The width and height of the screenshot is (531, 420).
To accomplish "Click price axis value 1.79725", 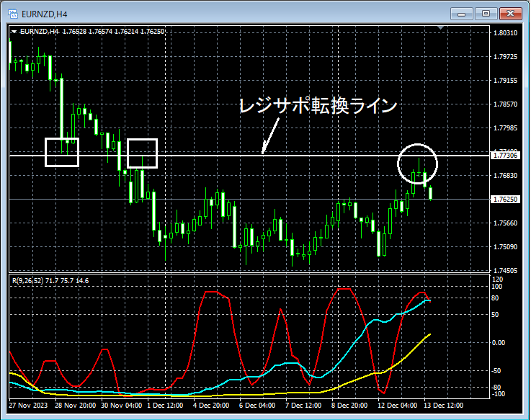I will 505,57.
